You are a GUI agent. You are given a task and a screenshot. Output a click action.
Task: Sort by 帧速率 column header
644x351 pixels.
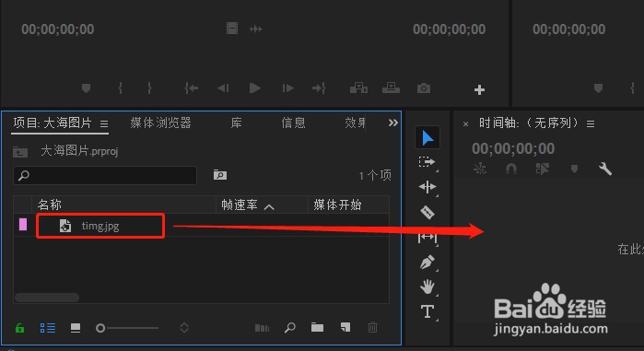click(240, 205)
